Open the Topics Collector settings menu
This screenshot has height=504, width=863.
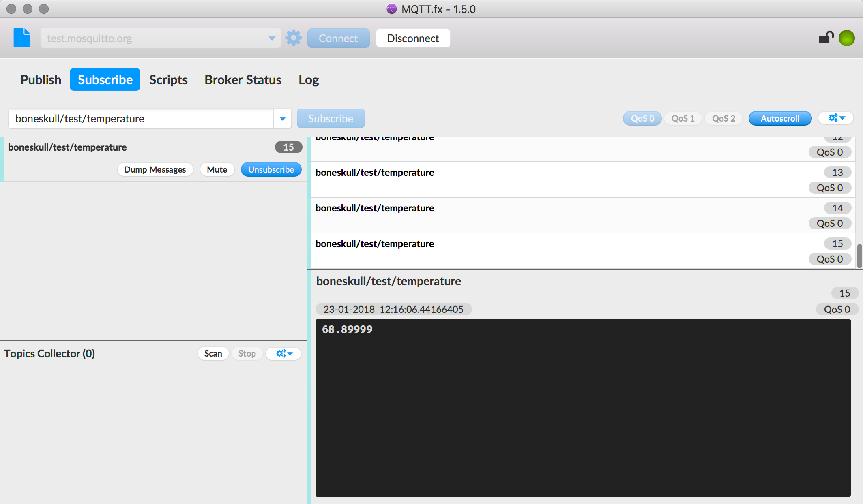tap(283, 353)
